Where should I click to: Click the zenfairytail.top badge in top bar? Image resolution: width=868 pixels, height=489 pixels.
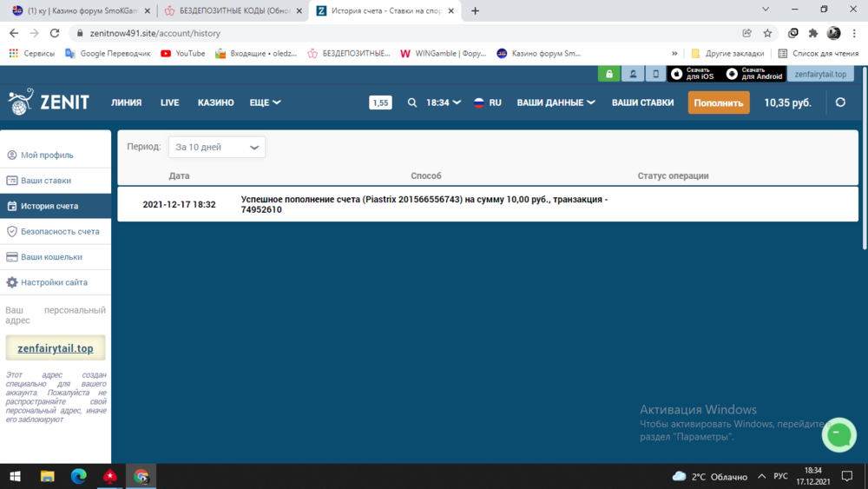pos(820,74)
